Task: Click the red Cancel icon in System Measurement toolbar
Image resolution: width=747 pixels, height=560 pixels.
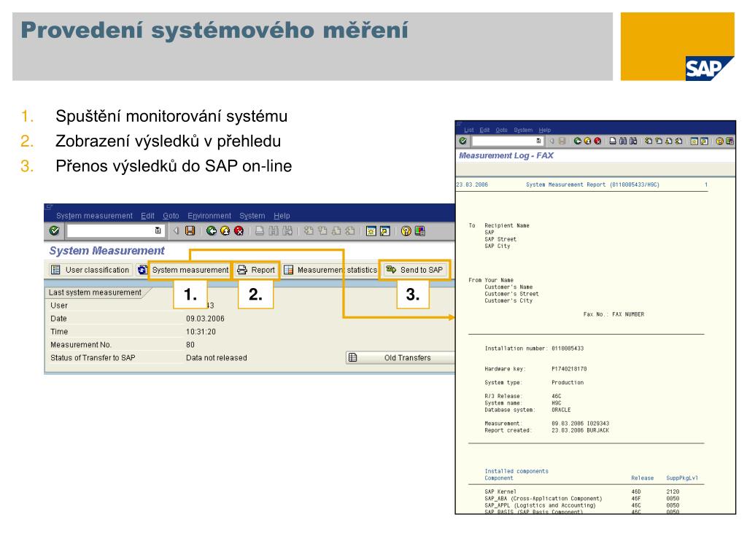Action: (x=239, y=231)
